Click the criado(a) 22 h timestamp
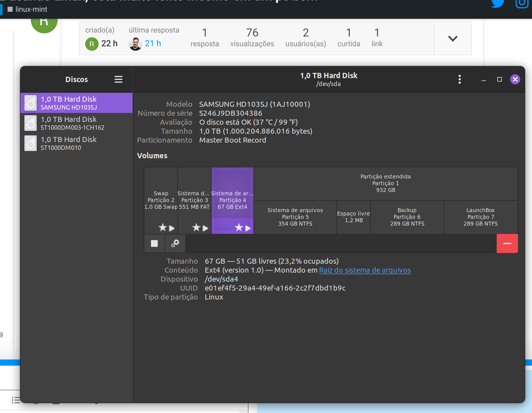The height and width of the screenshot is (413, 532). [109, 43]
